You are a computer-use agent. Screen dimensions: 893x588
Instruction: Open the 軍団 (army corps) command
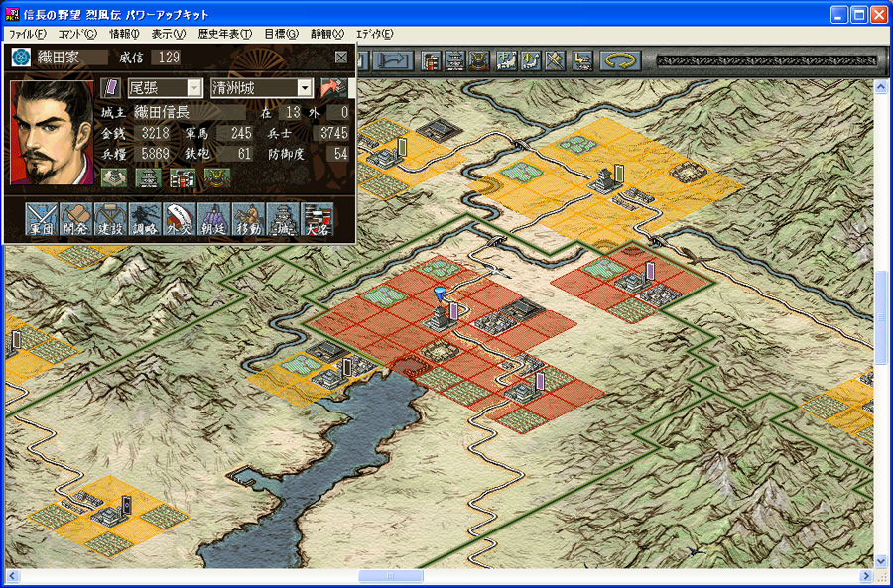42,220
